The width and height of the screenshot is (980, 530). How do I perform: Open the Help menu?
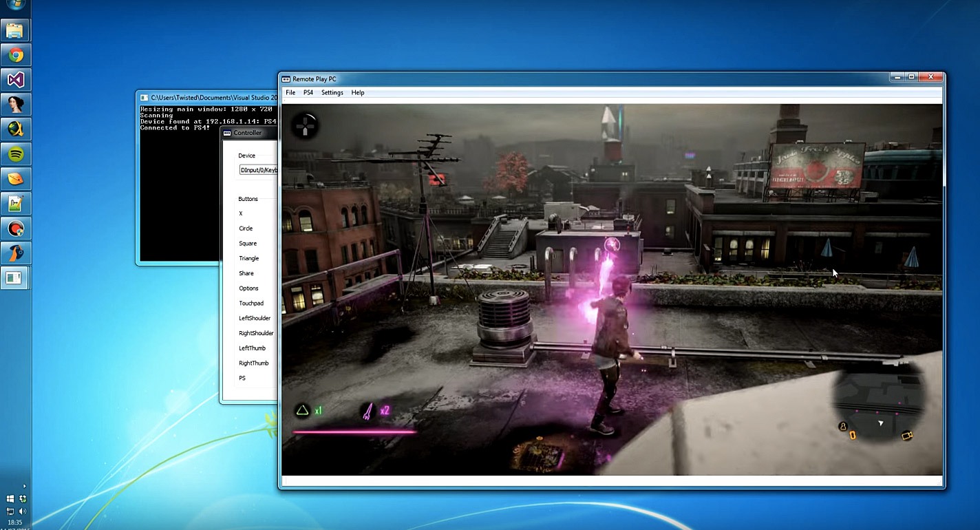click(358, 93)
